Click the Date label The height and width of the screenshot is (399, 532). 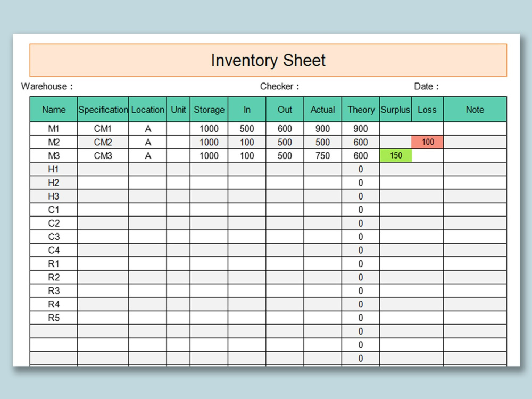tap(426, 87)
